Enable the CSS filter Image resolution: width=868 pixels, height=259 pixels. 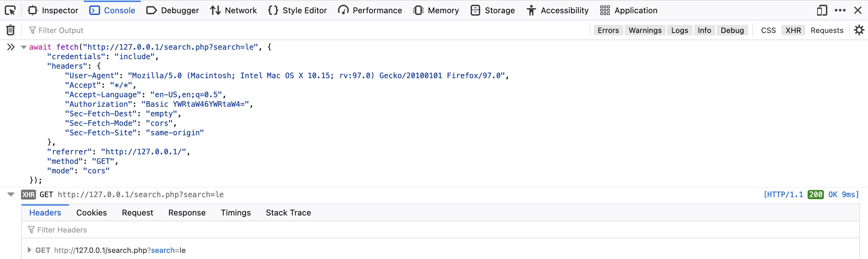[768, 30]
